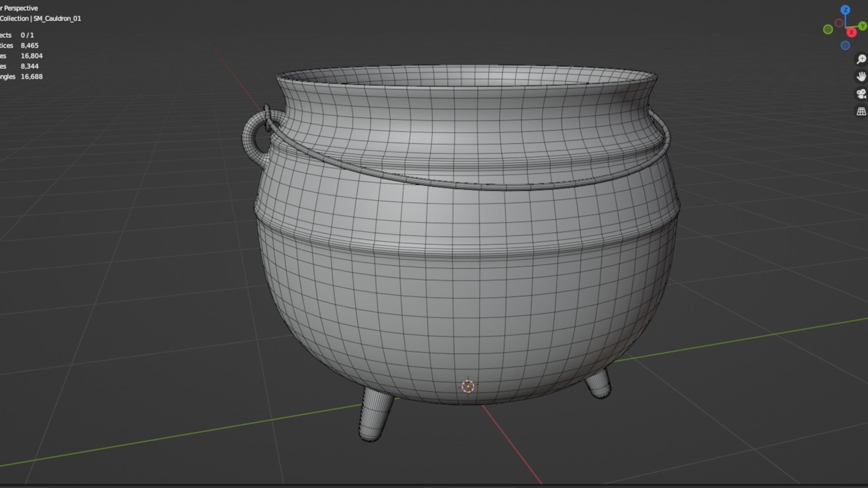Click the 'Perspective' view label

click(x=21, y=8)
